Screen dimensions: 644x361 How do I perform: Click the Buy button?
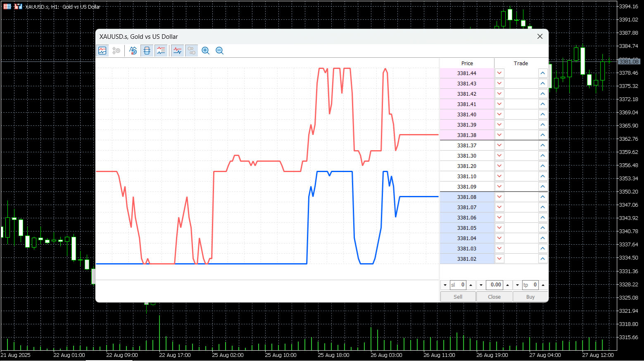[530, 297]
